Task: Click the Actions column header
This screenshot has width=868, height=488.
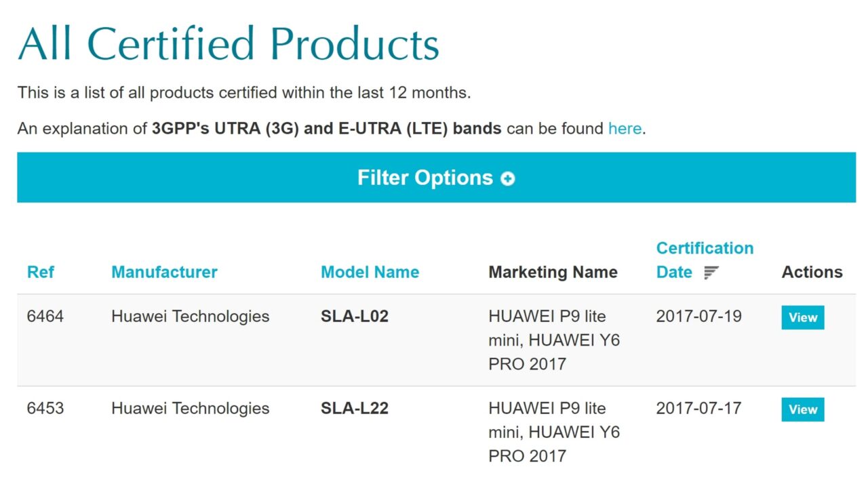Action: pos(812,272)
